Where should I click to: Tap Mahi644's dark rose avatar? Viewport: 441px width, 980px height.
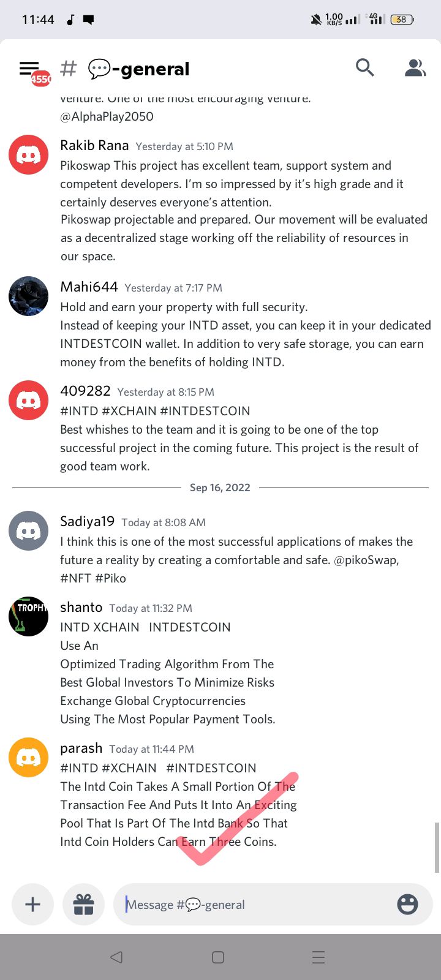click(x=28, y=296)
